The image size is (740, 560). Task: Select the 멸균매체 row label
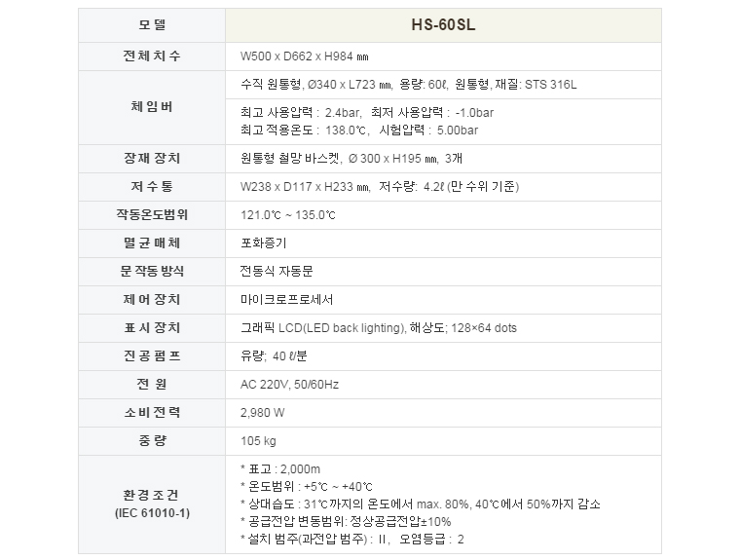pyautogui.click(x=152, y=243)
